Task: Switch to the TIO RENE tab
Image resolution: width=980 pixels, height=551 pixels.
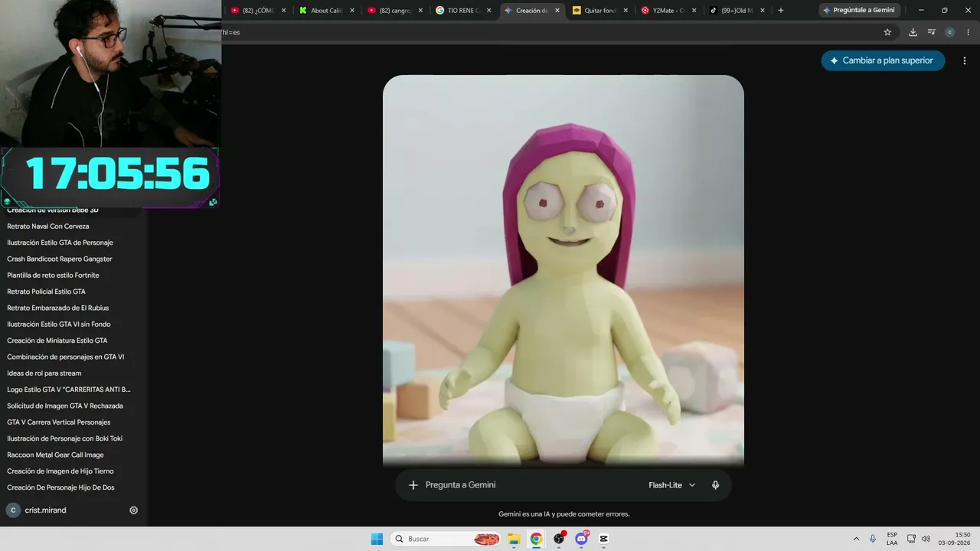Action: coord(458,11)
